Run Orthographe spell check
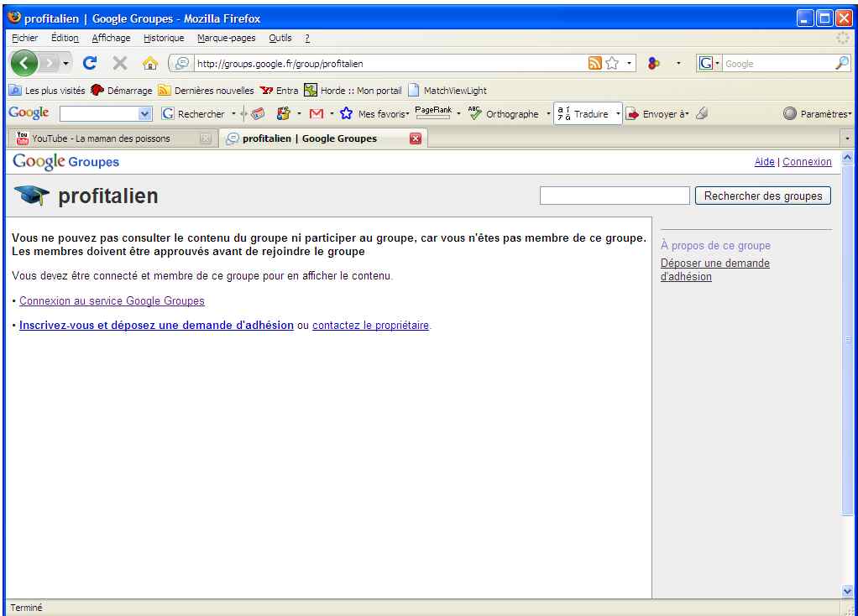Screen dimensions: 858x616 point(504,114)
